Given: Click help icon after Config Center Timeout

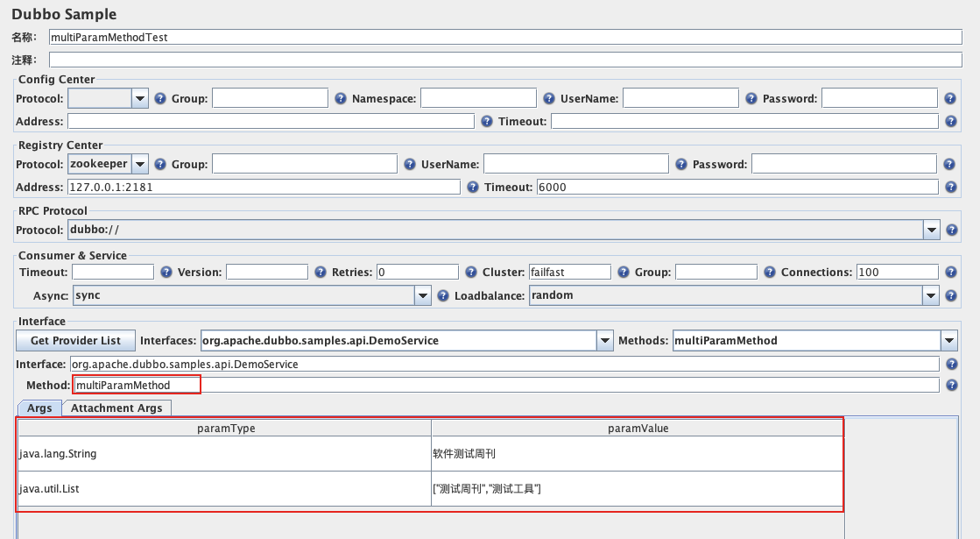Looking at the screenshot, I should [x=950, y=121].
